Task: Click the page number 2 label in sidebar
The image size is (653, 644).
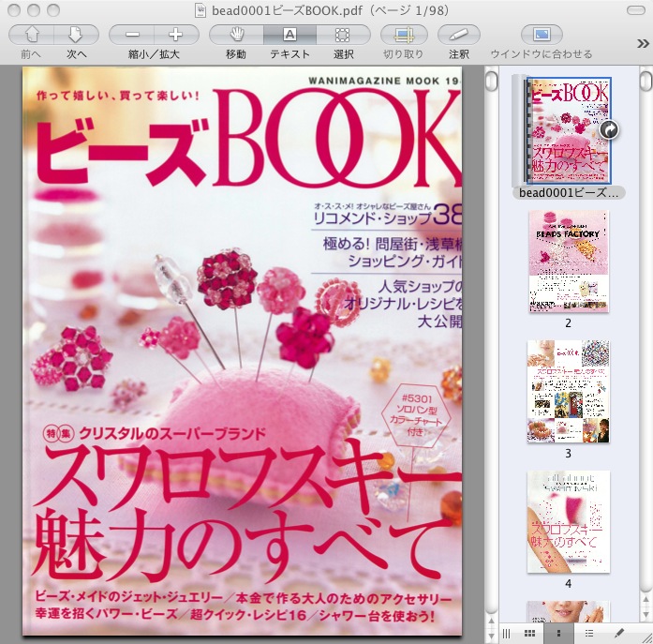Action: pos(569,322)
